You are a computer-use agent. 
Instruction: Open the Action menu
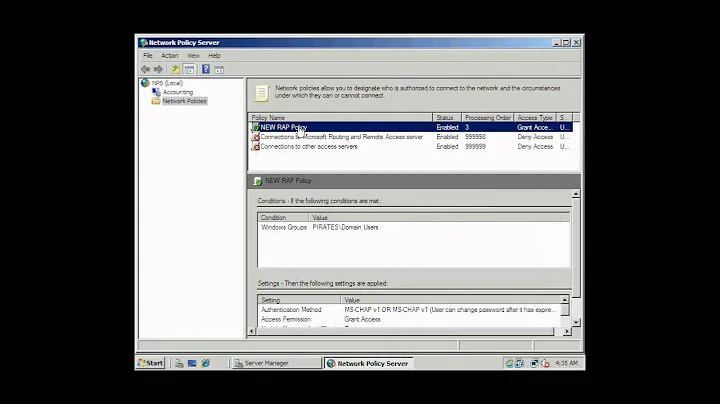pos(169,56)
